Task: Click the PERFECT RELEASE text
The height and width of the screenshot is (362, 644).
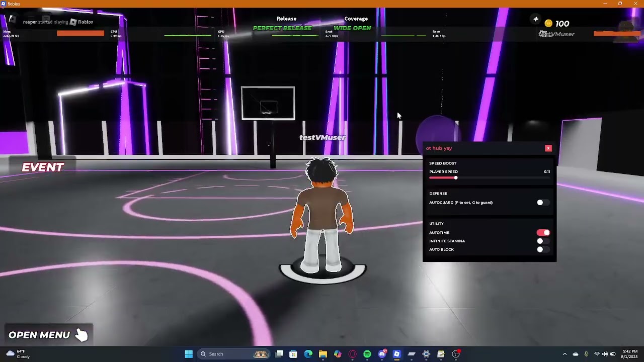Action: point(282,28)
